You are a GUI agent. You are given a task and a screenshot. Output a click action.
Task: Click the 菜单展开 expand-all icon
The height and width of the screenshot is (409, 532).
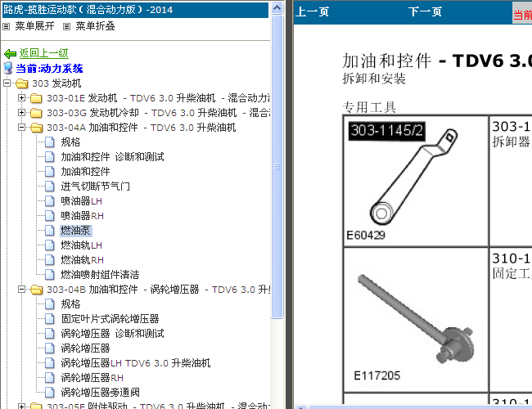coord(6,26)
